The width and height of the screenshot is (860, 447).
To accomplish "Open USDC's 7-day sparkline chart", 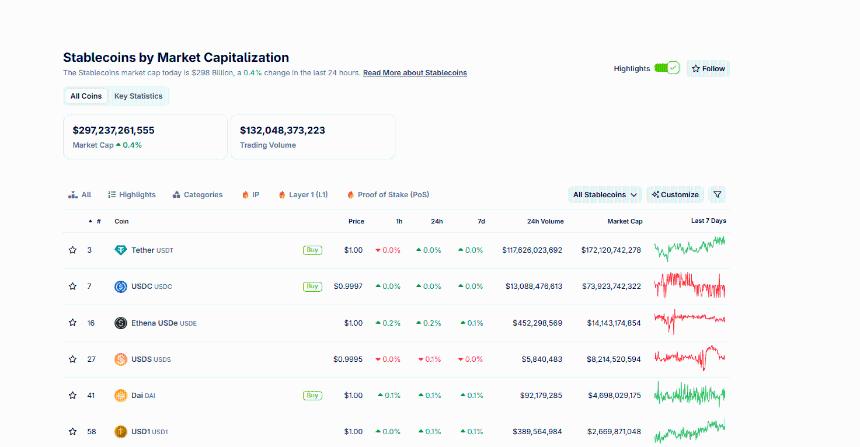I will pyautogui.click(x=689, y=285).
